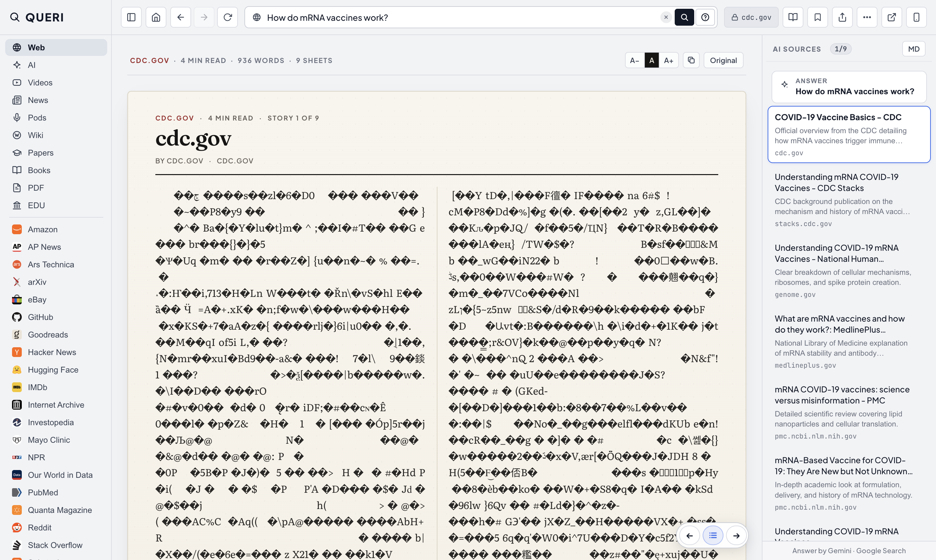This screenshot has height=560, width=936.
Task: Select the Web search tab
Action: point(56,47)
